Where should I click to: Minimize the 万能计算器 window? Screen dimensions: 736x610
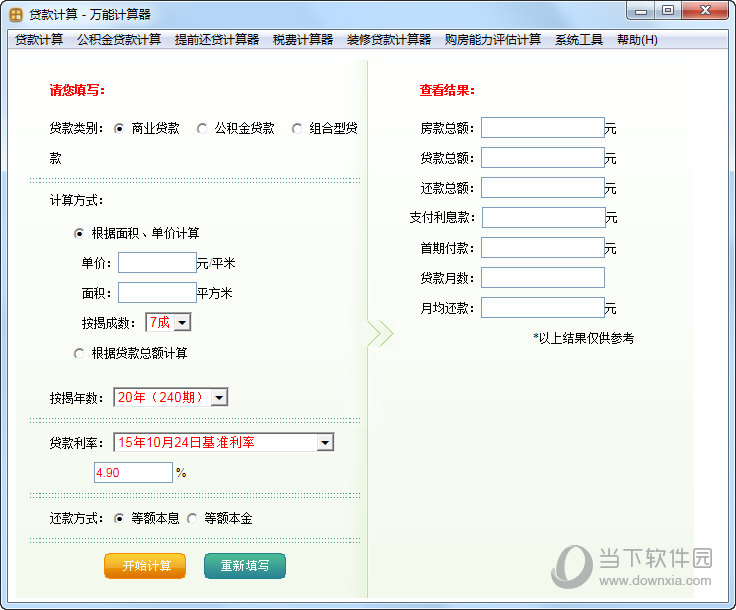[641, 11]
